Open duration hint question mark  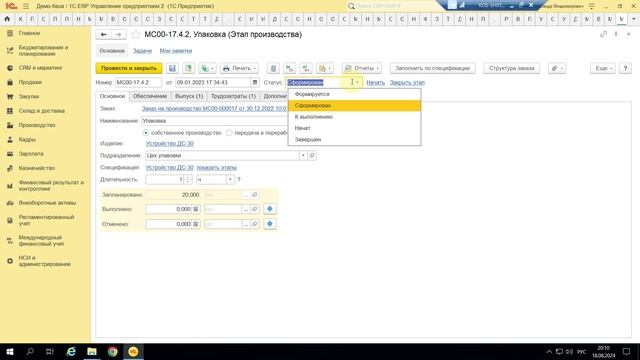239,179
